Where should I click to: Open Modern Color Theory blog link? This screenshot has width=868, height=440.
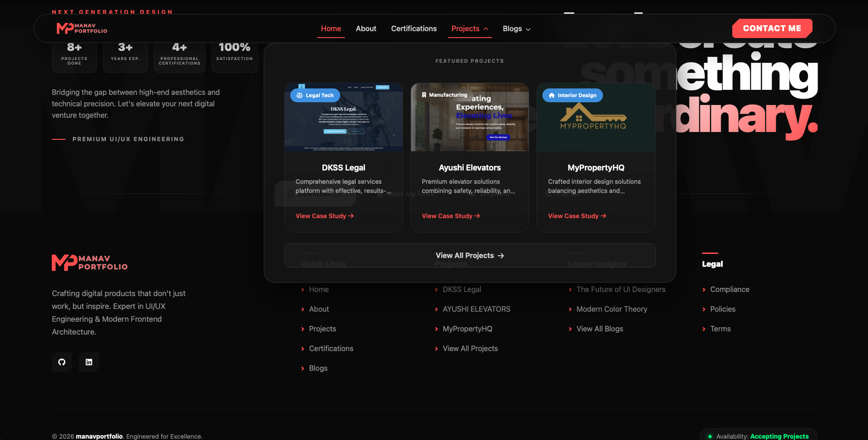[x=612, y=309]
